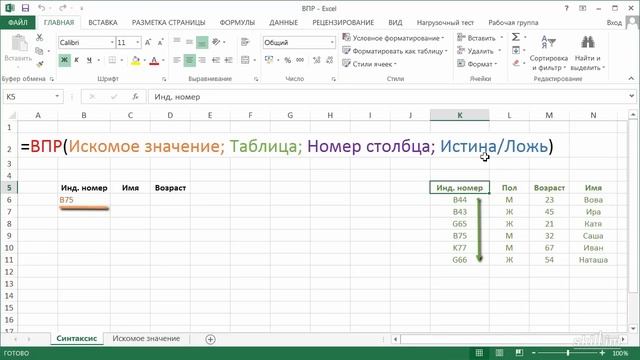
Task: Click the Clear eraser icon
Action: 516,63
